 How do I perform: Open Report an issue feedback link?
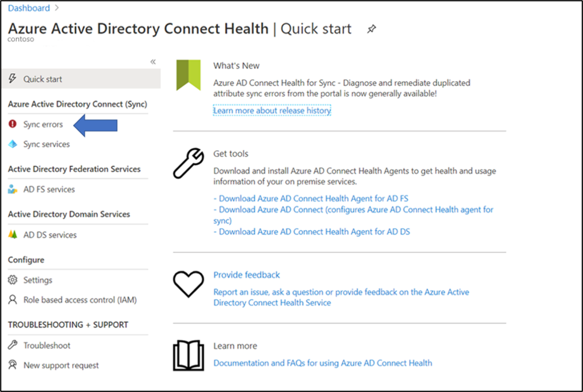point(341,297)
